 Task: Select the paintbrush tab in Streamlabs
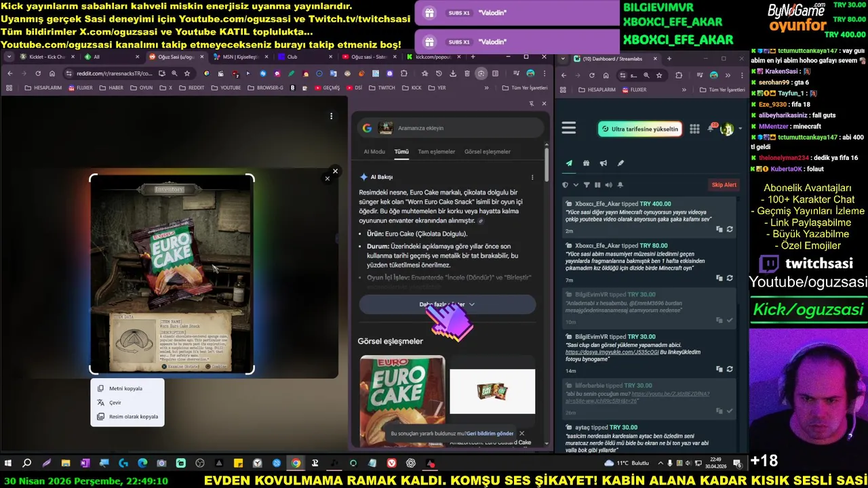(x=620, y=163)
